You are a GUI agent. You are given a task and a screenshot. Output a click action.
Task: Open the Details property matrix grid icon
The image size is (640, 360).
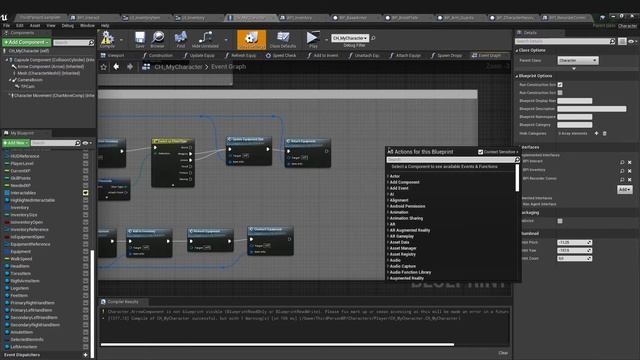pos(622,42)
